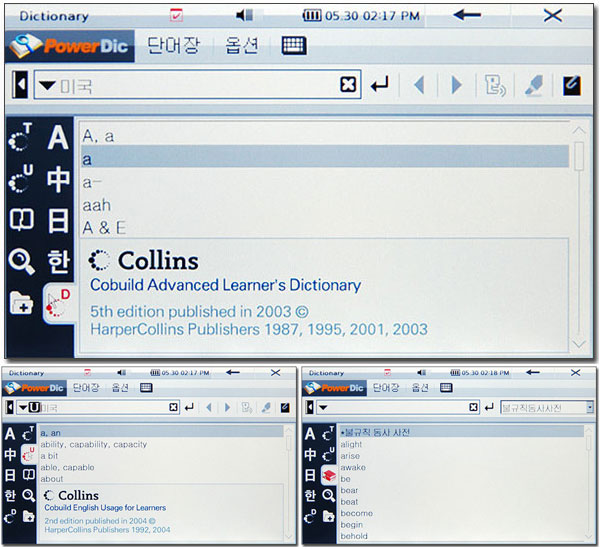Click the Enter return-arrow icon in the large screen

(380, 85)
